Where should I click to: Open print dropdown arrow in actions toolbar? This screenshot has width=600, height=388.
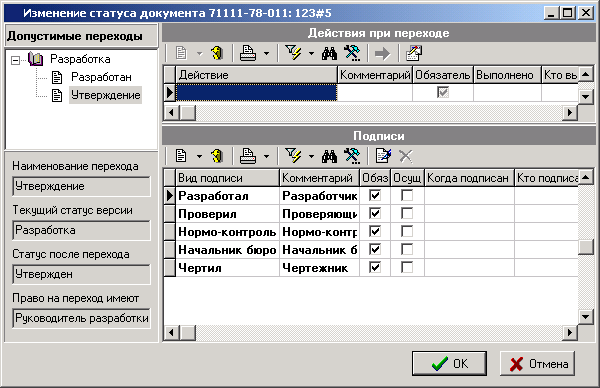[x=266, y=54]
